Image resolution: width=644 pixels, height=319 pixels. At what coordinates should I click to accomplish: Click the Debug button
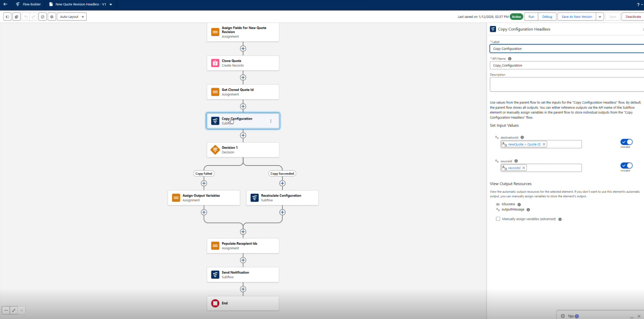click(547, 17)
